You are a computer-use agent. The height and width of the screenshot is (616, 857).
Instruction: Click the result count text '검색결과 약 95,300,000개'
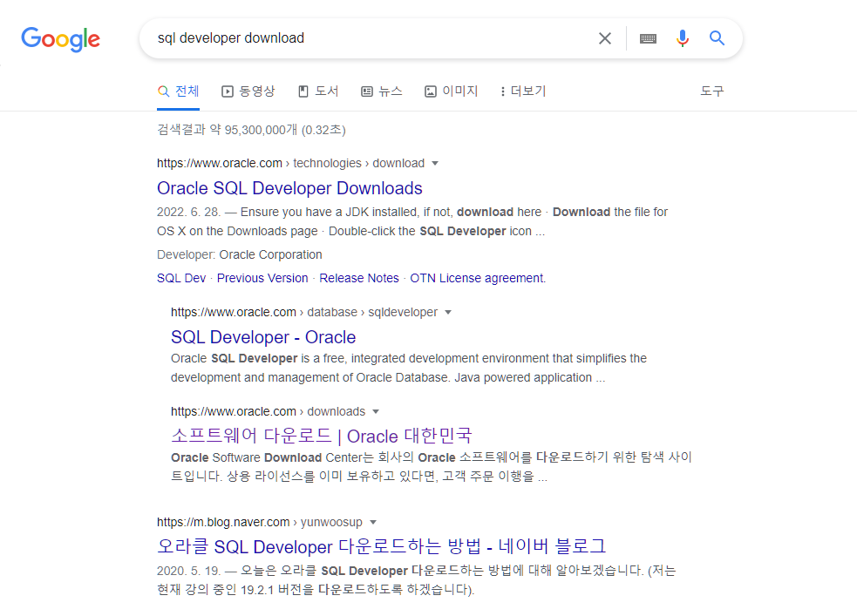[228, 130]
